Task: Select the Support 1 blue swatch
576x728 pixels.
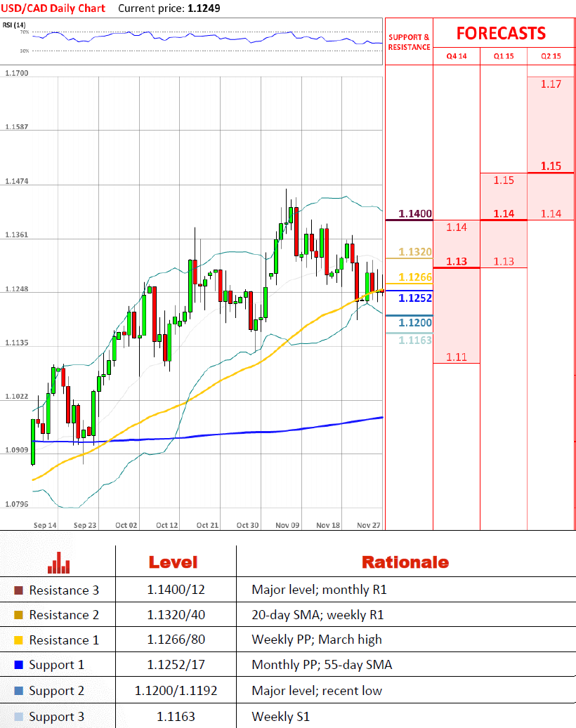Action: pyautogui.click(x=18, y=665)
